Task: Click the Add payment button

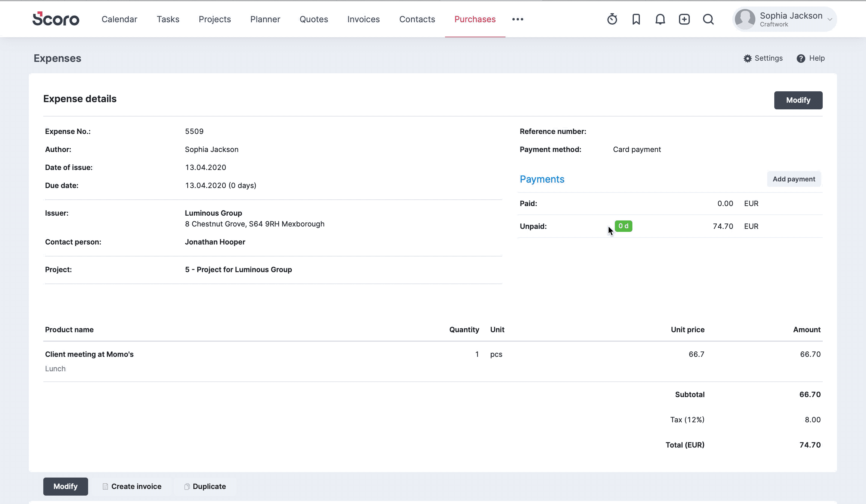Action: tap(794, 179)
